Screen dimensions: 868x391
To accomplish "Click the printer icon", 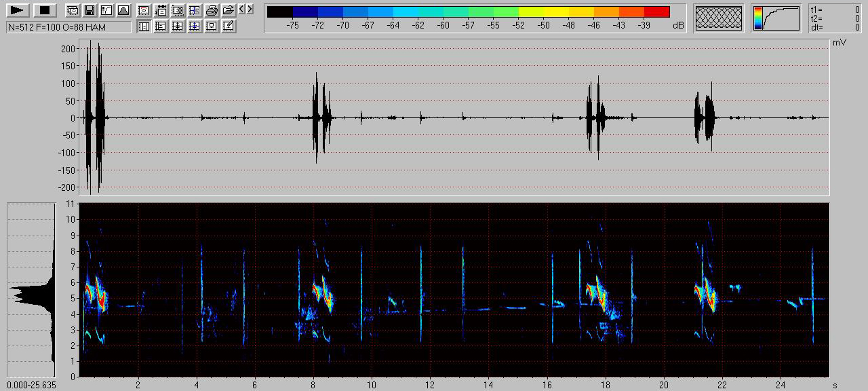I will click(212, 10).
